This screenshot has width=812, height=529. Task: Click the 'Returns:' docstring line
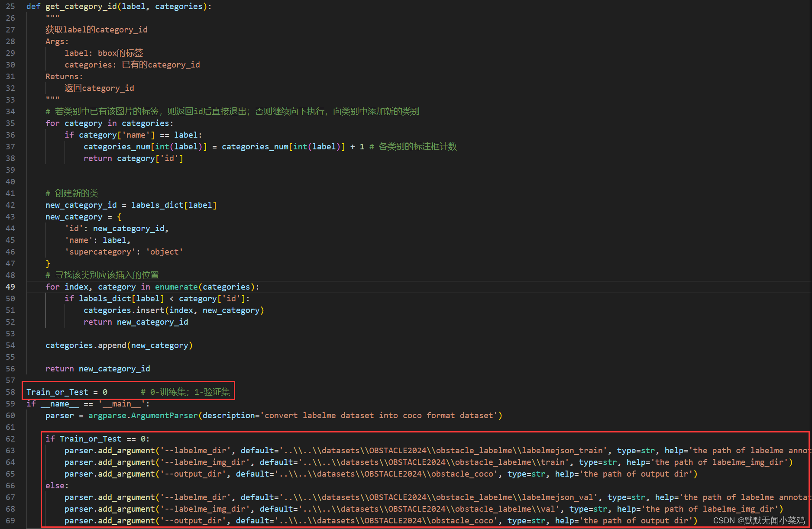pyautogui.click(x=64, y=77)
